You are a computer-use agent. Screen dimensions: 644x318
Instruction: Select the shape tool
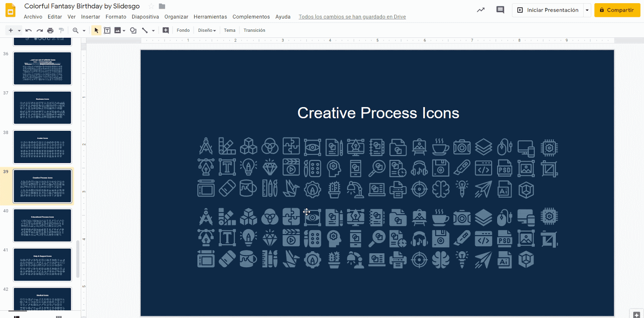[133, 30]
